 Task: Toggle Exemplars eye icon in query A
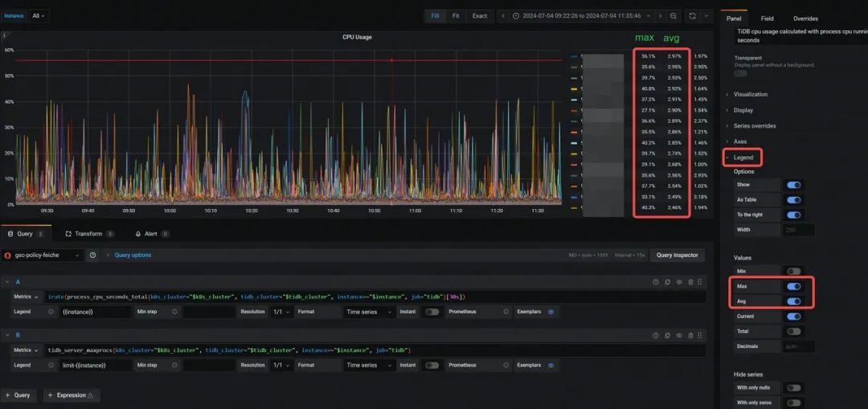click(551, 312)
